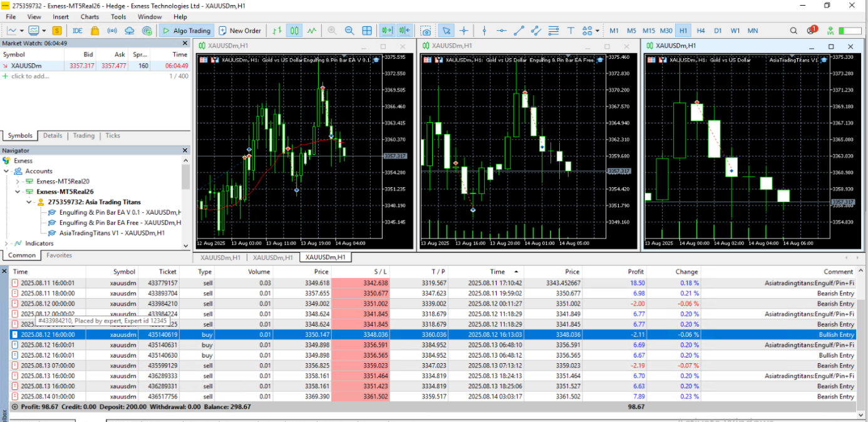Click the globe-with-plus toolbar icon
Image resolution: width=868 pixels, height=422 pixels.
pyautogui.click(x=147, y=30)
